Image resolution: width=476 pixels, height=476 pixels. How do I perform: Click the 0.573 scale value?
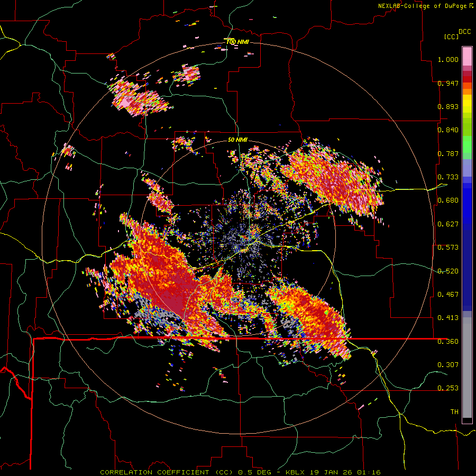(448, 248)
